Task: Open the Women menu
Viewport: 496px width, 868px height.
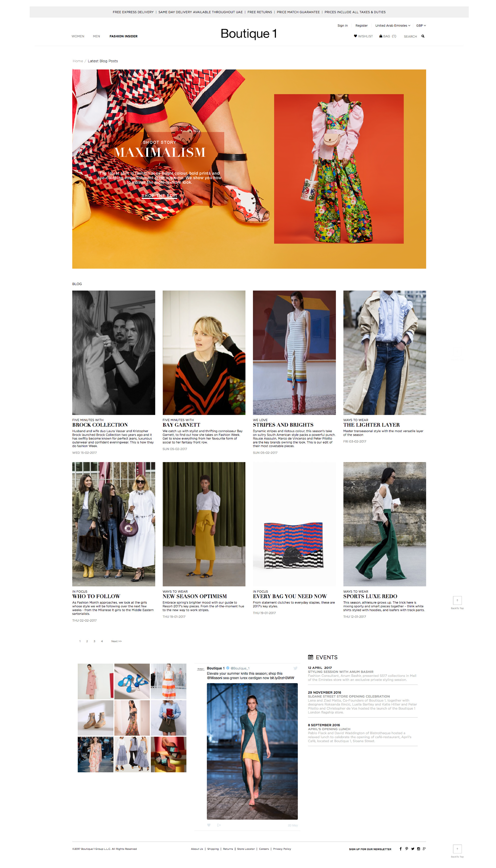Action: (78, 36)
